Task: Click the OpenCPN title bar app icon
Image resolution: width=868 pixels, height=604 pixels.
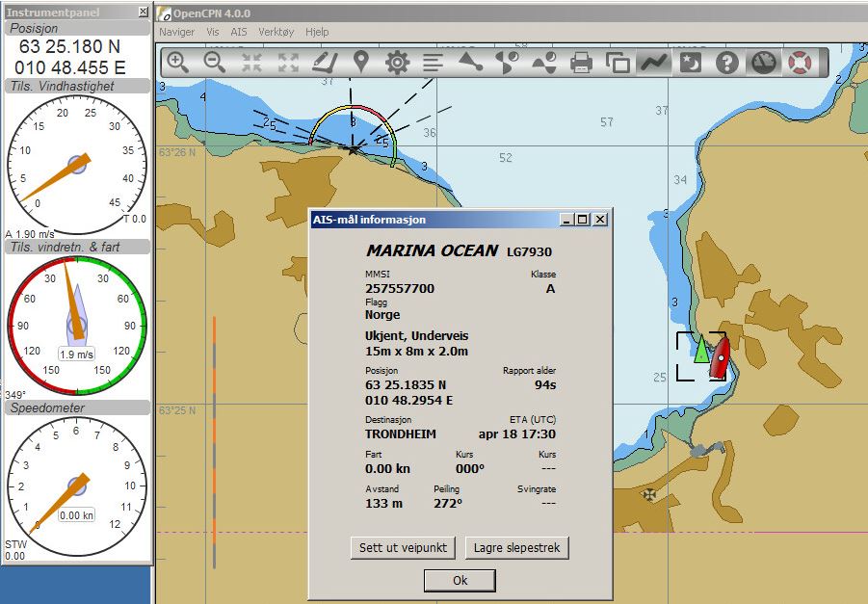Action: click(x=164, y=13)
